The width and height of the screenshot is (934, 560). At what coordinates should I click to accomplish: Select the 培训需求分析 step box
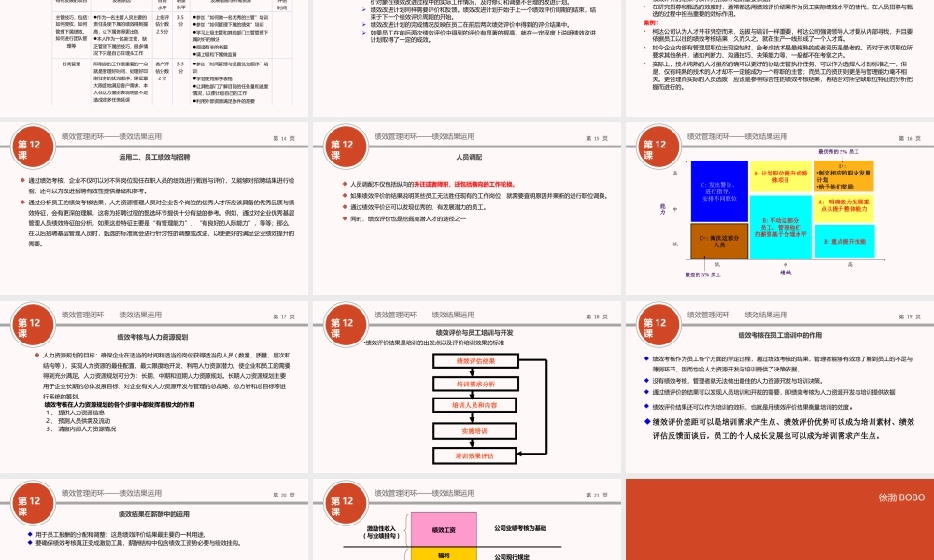[x=474, y=384]
